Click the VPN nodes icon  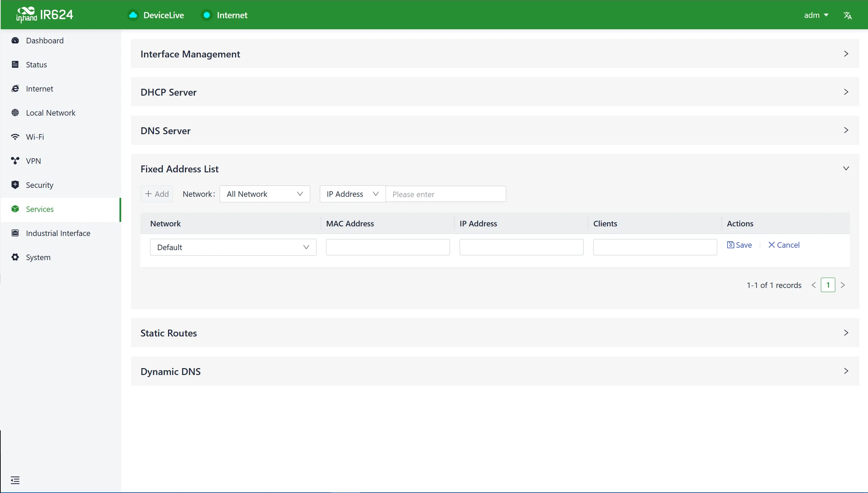click(15, 161)
